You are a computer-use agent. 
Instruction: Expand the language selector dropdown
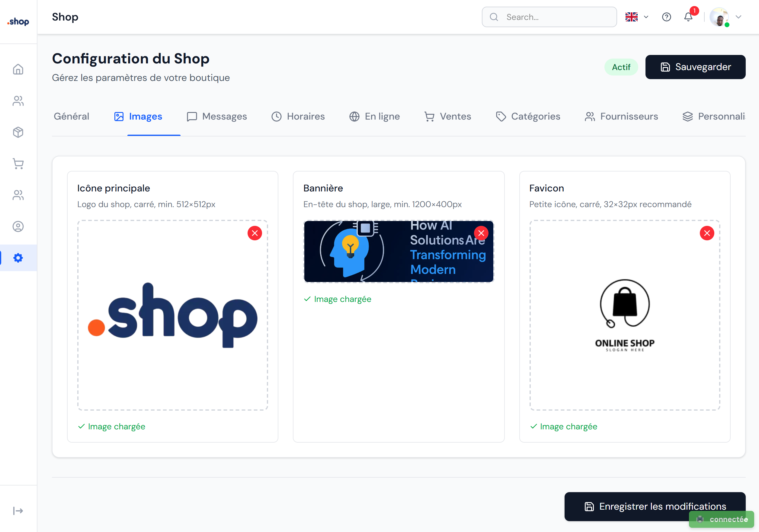click(x=646, y=17)
